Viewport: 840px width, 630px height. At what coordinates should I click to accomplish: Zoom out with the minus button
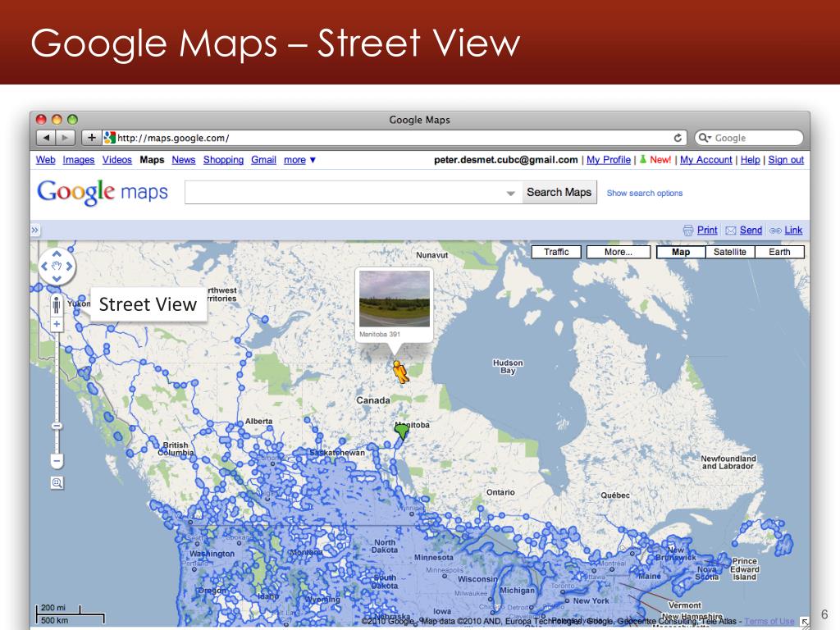[x=57, y=461]
